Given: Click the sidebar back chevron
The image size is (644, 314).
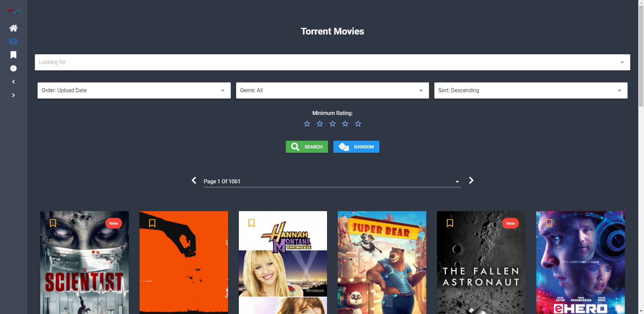Looking at the screenshot, I should pyautogui.click(x=13, y=82).
